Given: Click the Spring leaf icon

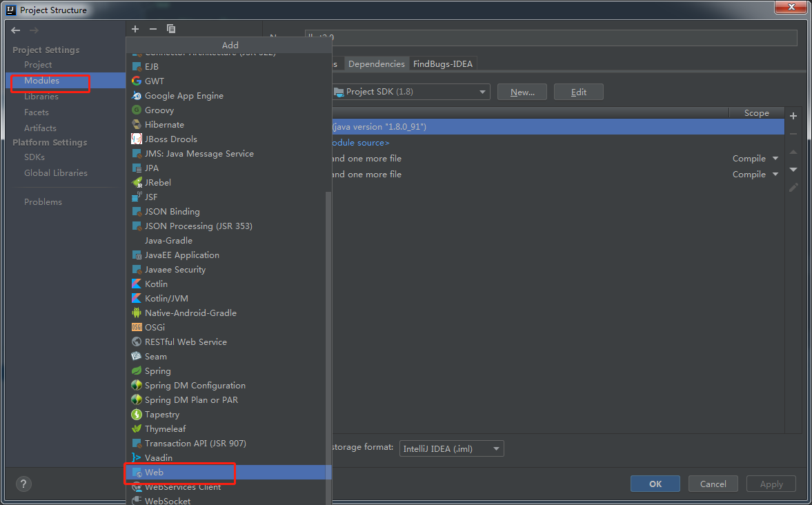Looking at the screenshot, I should (x=136, y=371).
